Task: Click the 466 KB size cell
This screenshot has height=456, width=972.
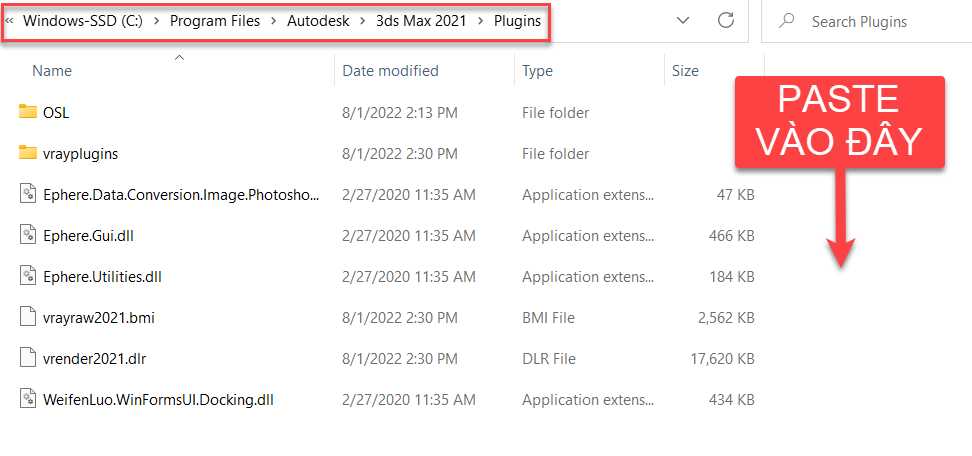Action: pyautogui.click(x=732, y=235)
